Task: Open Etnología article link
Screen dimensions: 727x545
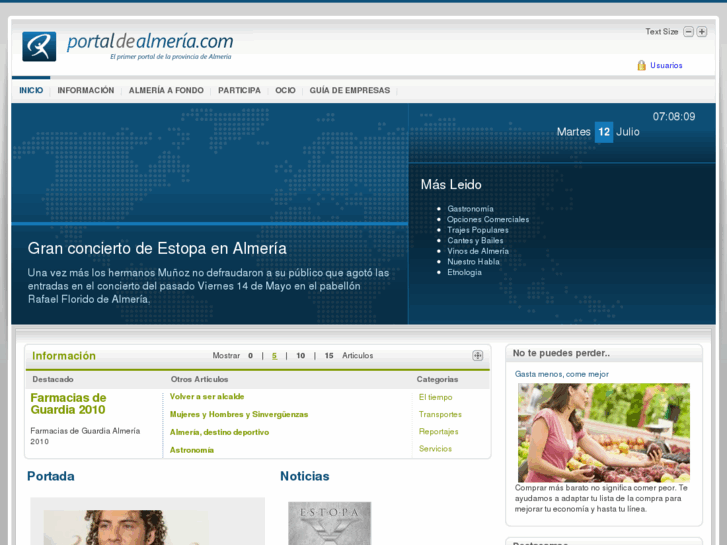Action: [x=464, y=272]
